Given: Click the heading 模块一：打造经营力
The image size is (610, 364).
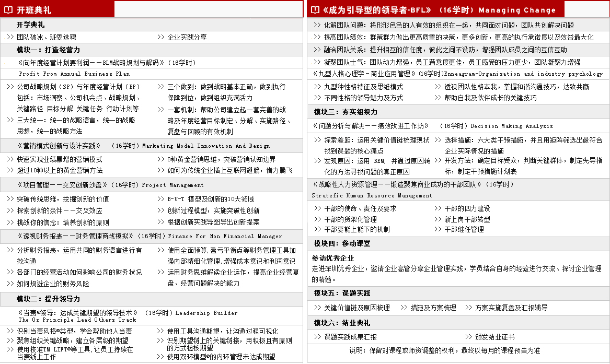Looking at the screenshot, I should coord(48,50).
